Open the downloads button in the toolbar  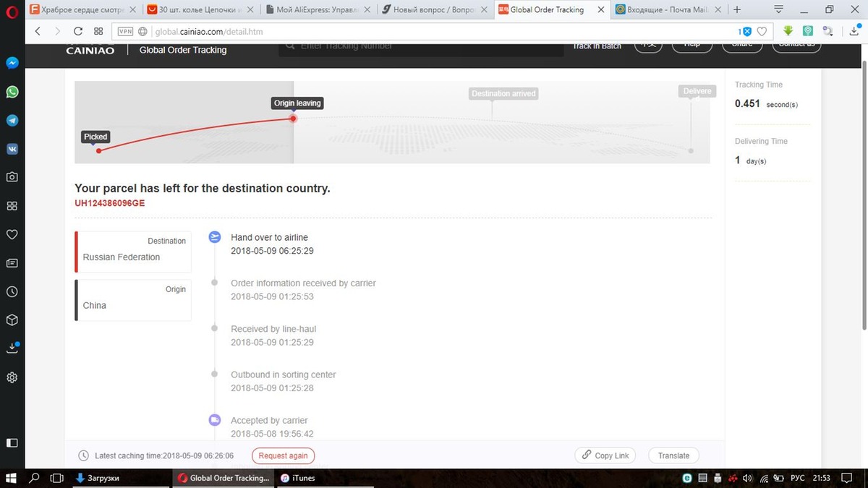tap(856, 32)
